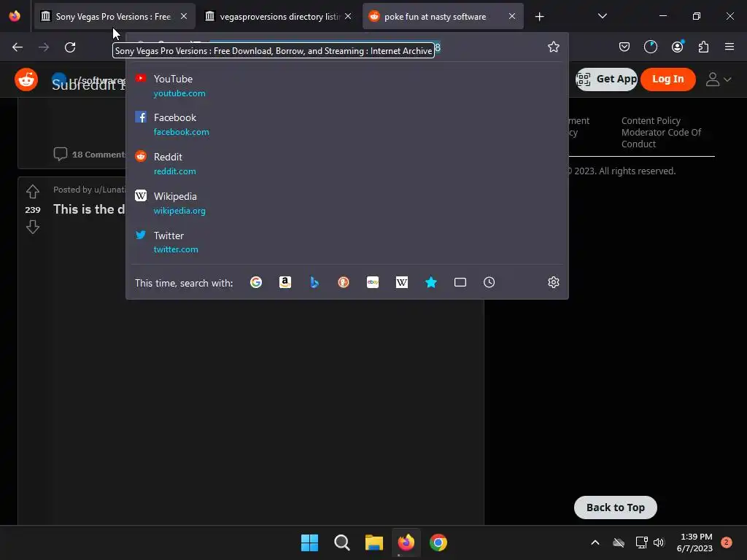The image size is (747, 560).
Task: Open the Firefox application menu
Action: coord(729,47)
